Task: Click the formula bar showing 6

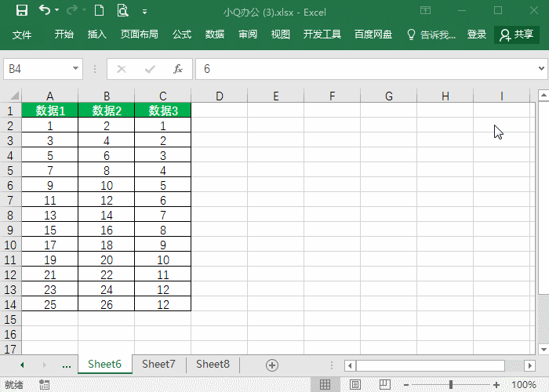Action: (x=366, y=69)
